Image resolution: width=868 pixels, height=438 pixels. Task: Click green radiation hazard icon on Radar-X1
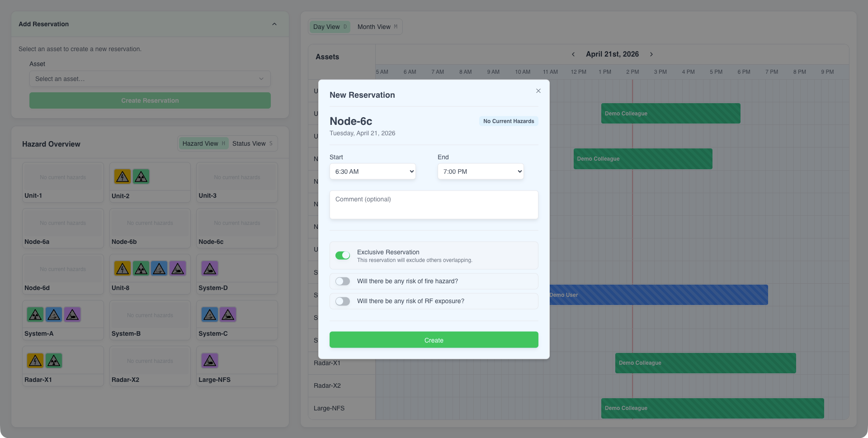click(x=54, y=361)
